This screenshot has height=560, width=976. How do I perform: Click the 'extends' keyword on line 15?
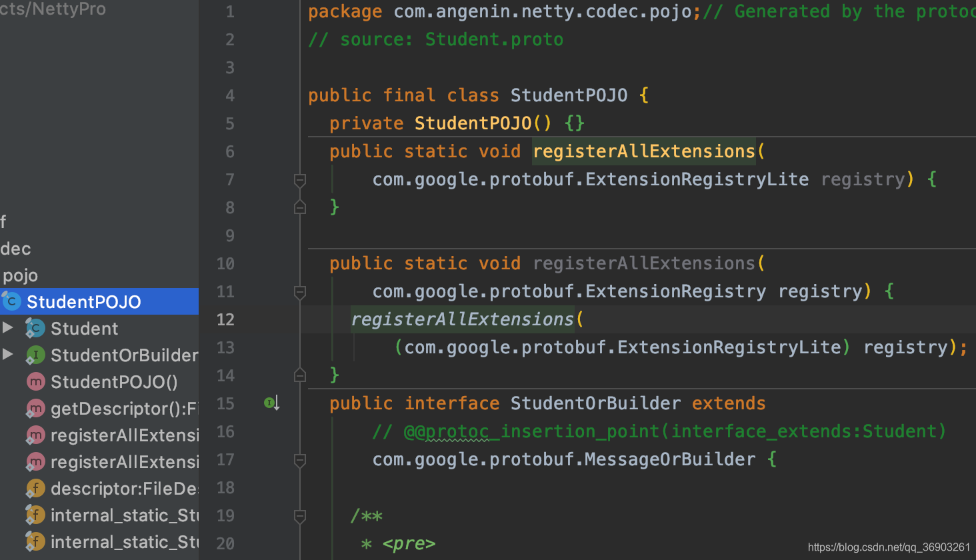tap(729, 403)
